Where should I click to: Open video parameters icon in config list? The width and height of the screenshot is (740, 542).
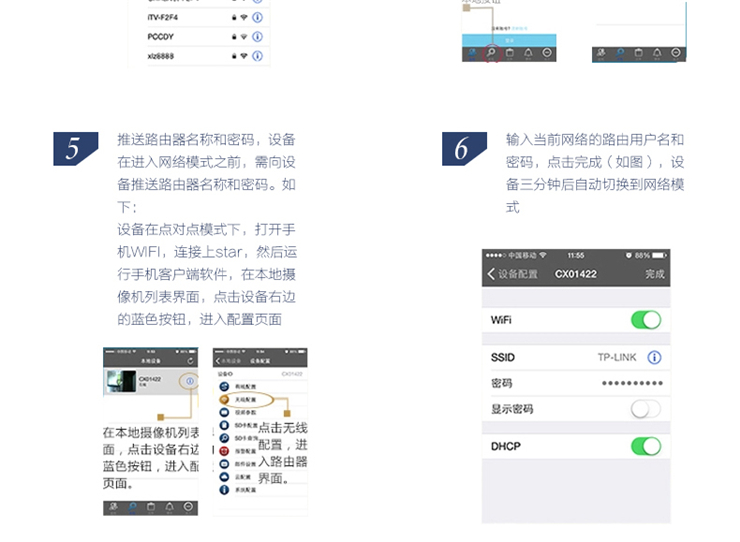224,412
